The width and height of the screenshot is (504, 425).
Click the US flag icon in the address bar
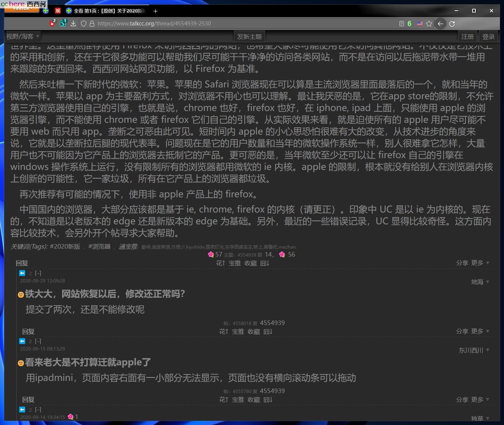coord(420,24)
